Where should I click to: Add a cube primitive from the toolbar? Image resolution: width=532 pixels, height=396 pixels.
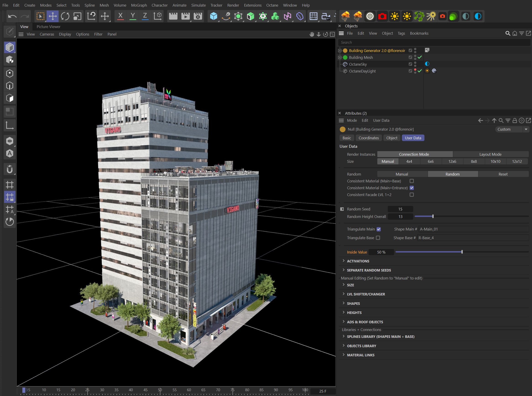point(214,16)
